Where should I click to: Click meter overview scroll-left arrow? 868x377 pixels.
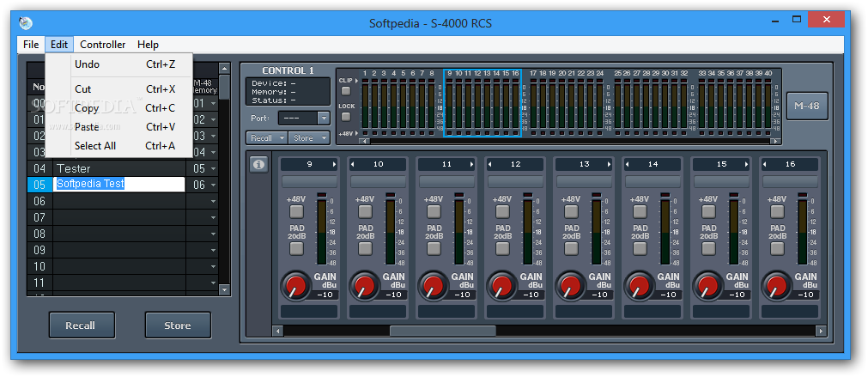(x=364, y=141)
